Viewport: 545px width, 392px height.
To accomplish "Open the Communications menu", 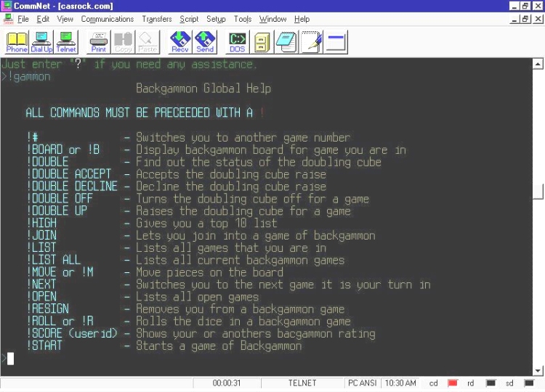I will coord(108,19).
